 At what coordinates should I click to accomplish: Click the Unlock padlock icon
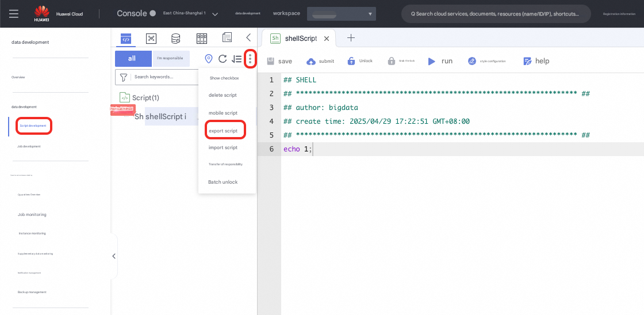click(x=351, y=61)
